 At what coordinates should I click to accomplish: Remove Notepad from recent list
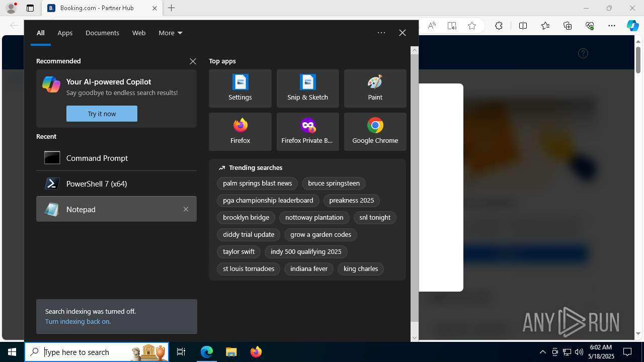pyautogui.click(x=186, y=209)
